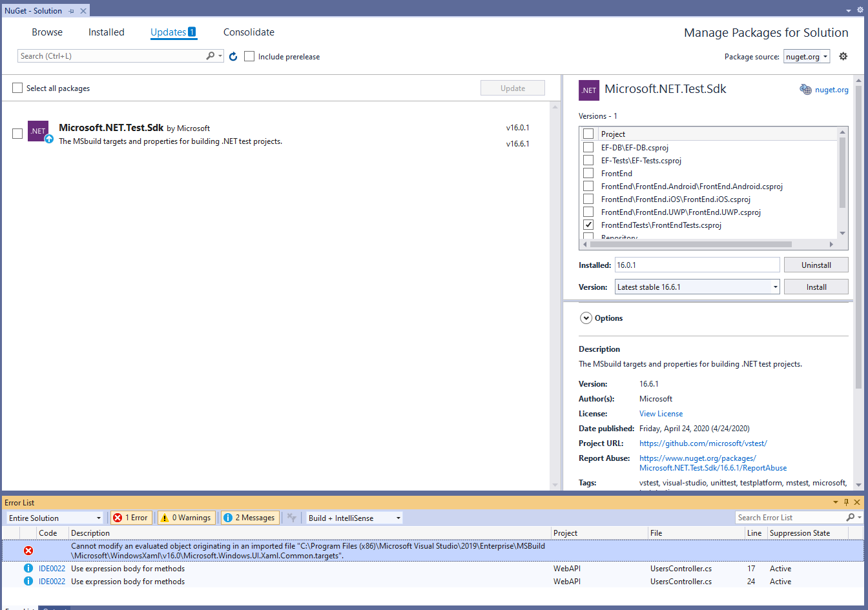Image resolution: width=868 pixels, height=610 pixels.
Task: Open the Entire Solution scope dropdown
Action: click(55, 518)
